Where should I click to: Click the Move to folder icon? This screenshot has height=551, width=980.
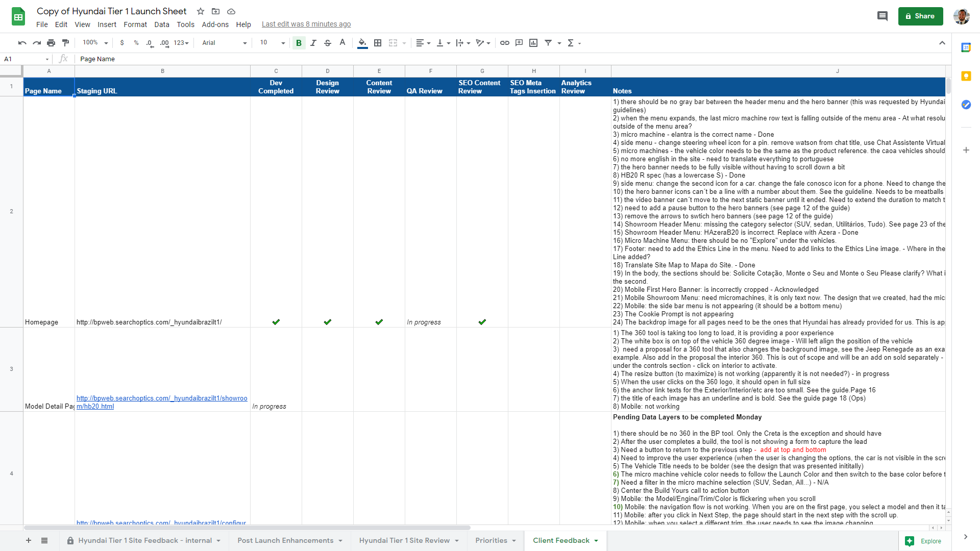[x=216, y=11]
